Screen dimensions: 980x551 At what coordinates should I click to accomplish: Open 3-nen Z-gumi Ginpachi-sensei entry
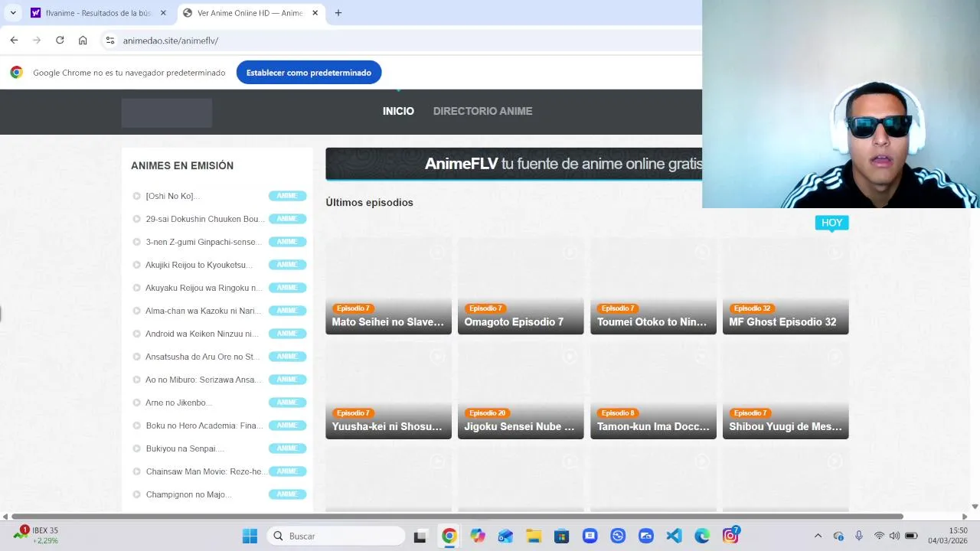204,242
